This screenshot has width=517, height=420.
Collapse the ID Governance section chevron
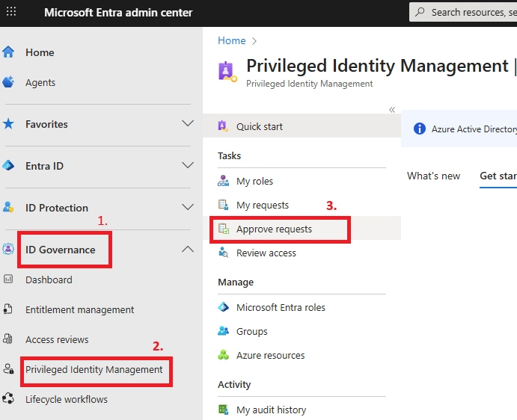tap(188, 249)
